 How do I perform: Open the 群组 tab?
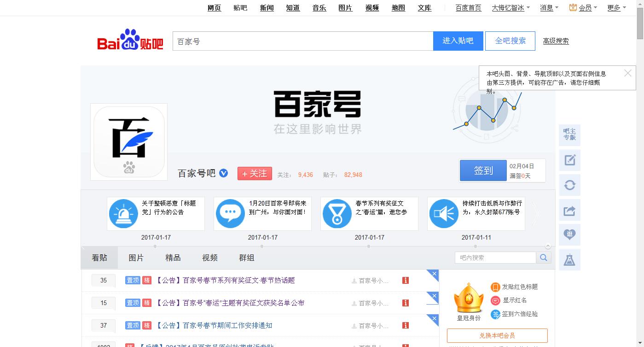click(247, 258)
